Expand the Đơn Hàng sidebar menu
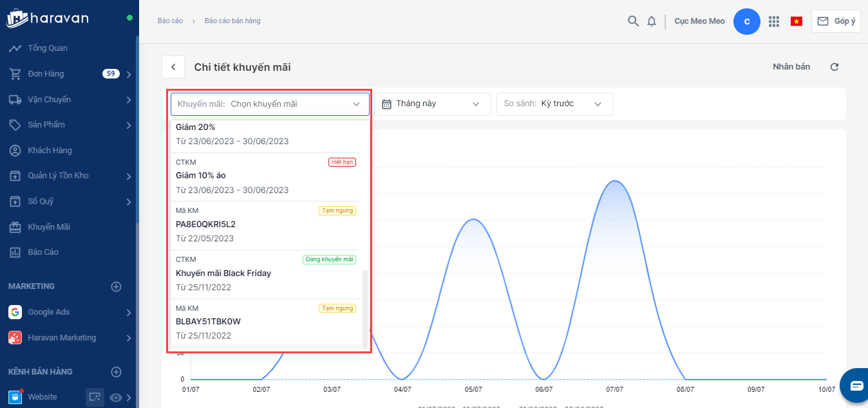This screenshot has height=408, width=868. click(x=129, y=75)
